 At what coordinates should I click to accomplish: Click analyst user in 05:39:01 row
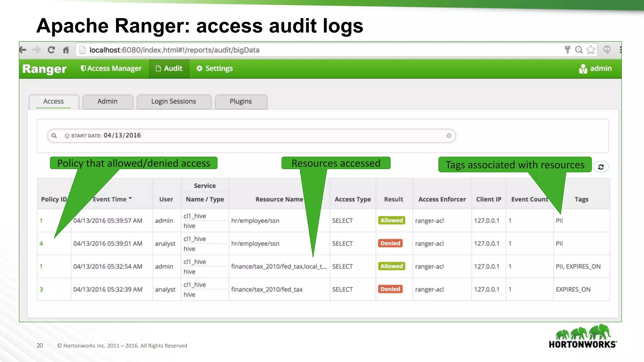165,244
